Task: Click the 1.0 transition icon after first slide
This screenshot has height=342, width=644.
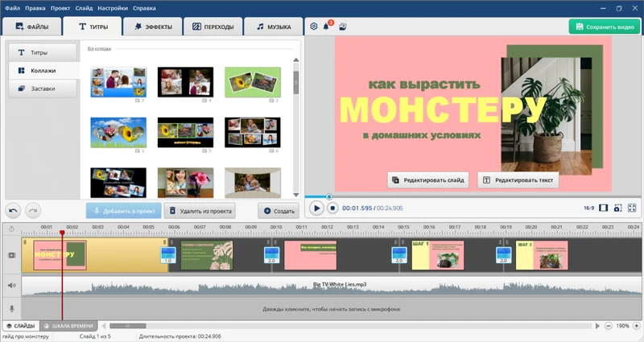Action: click(x=168, y=255)
